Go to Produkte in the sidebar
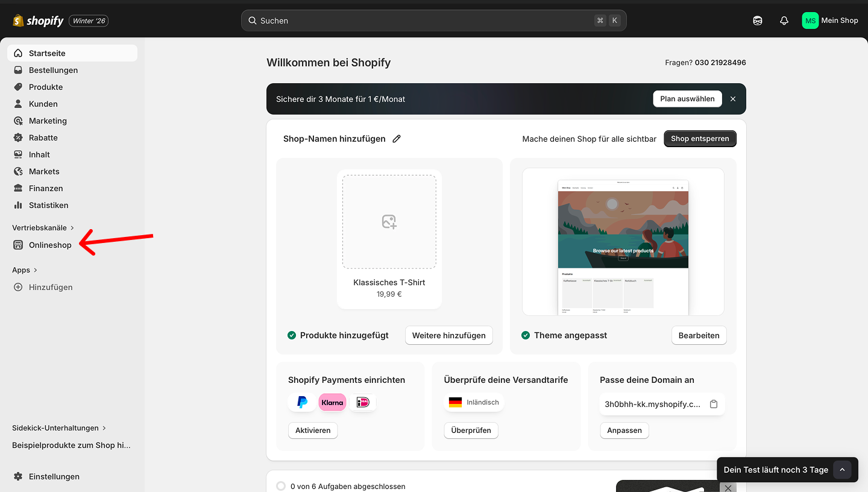 (x=72, y=87)
